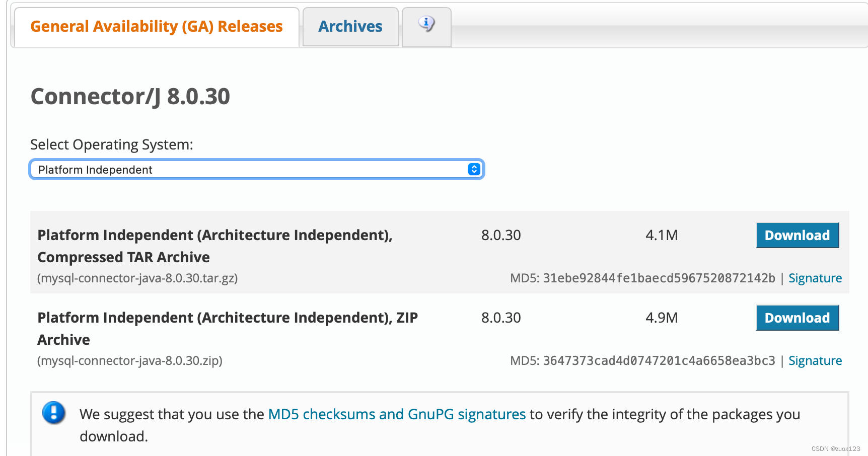This screenshot has width=868, height=456.
Task: Click version 8.0.30 in the ZIP Archive row
Action: (x=501, y=318)
